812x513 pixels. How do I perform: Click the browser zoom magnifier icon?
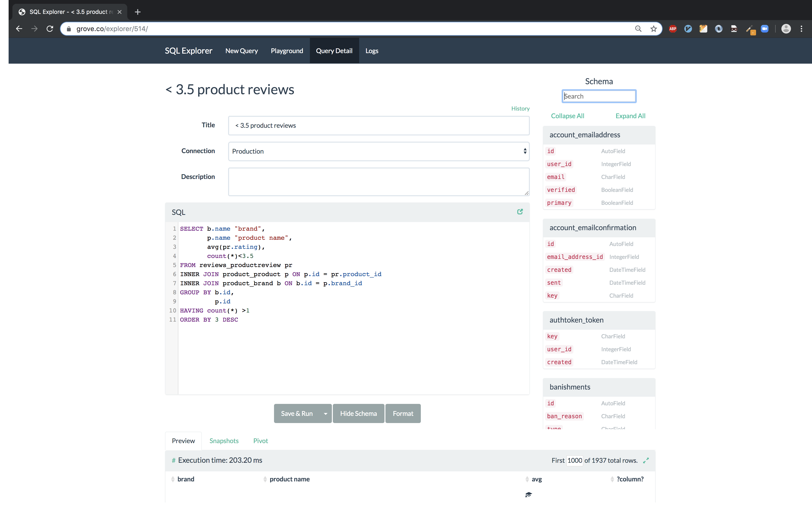click(638, 29)
